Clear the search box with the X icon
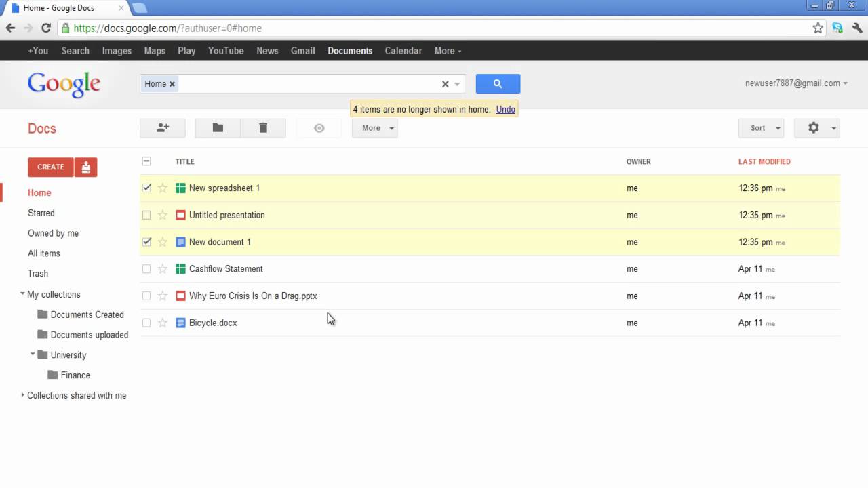This screenshot has height=488, width=868. [445, 84]
